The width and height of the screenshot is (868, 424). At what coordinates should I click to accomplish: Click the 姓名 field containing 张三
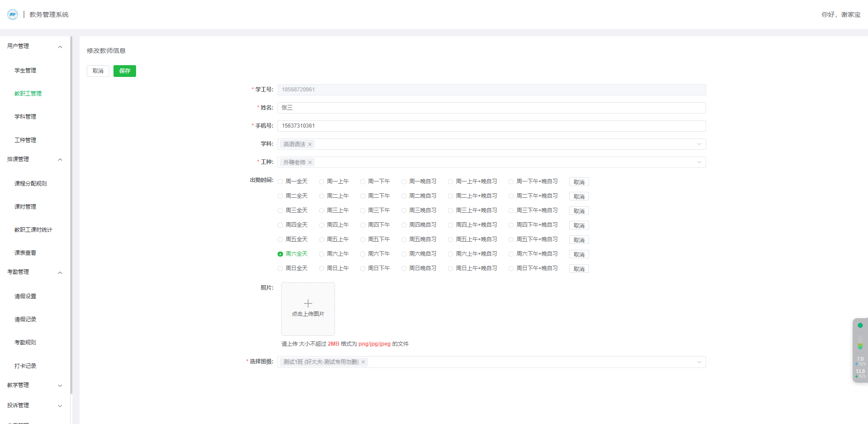point(492,108)
